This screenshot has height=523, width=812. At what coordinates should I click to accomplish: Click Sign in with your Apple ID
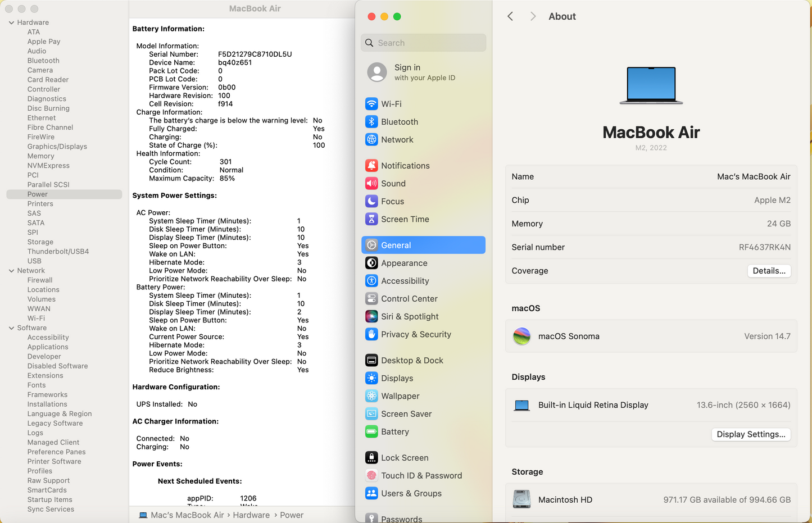coord(424,72)
